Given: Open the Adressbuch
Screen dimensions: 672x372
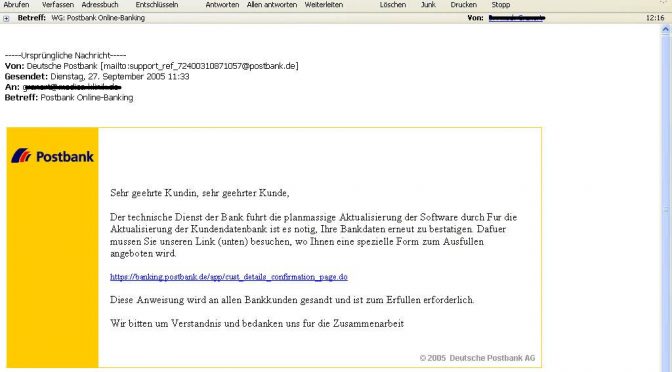Looking at the screenshot, I should pos(100,5).
